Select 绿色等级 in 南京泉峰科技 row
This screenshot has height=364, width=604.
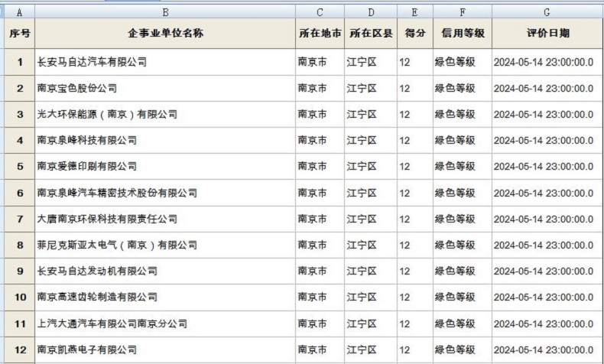[463, 140]
